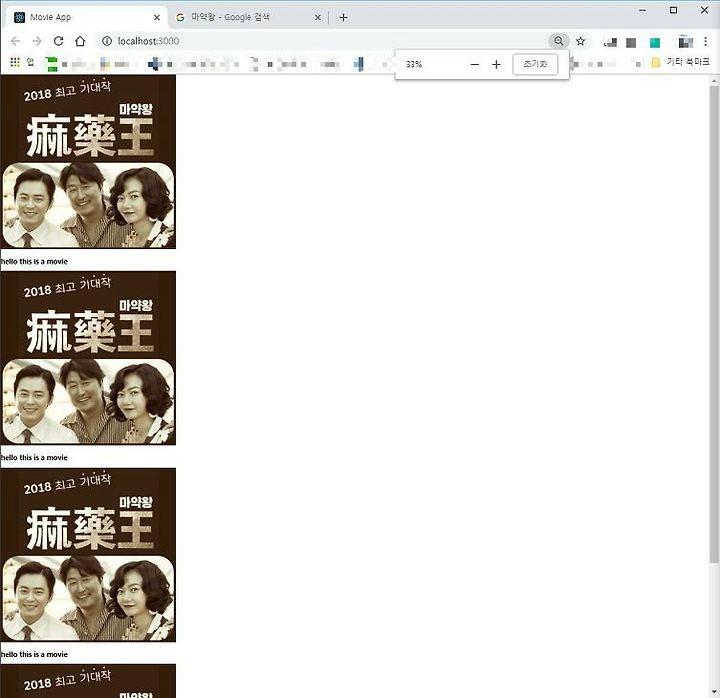The height and width of the screenshot is (698, 720).
Task: Go back to the previous page
Action: [x=16, y=41]
